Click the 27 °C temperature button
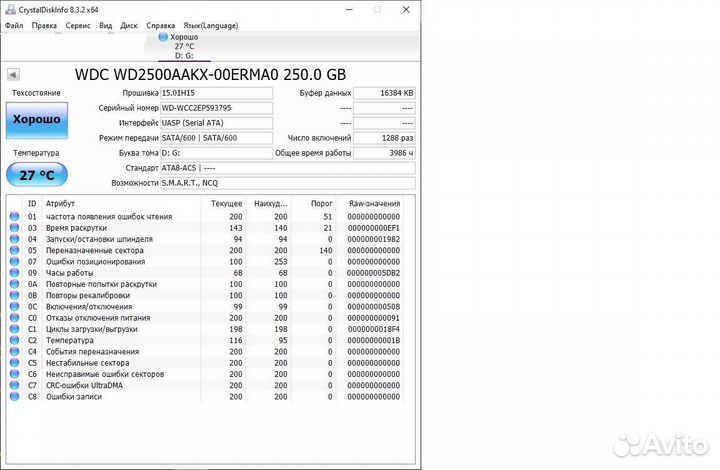The width and height of the screenshot is (720, 470). tap(37, 175)
